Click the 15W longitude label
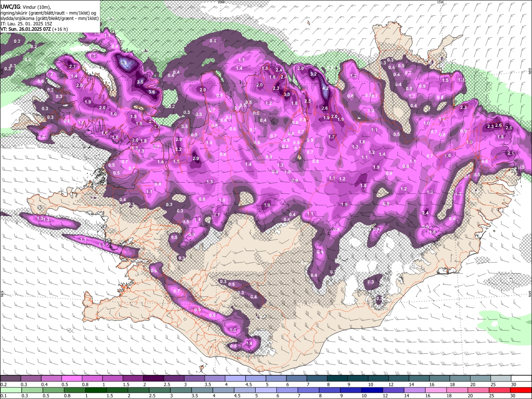 coord(440,2)
